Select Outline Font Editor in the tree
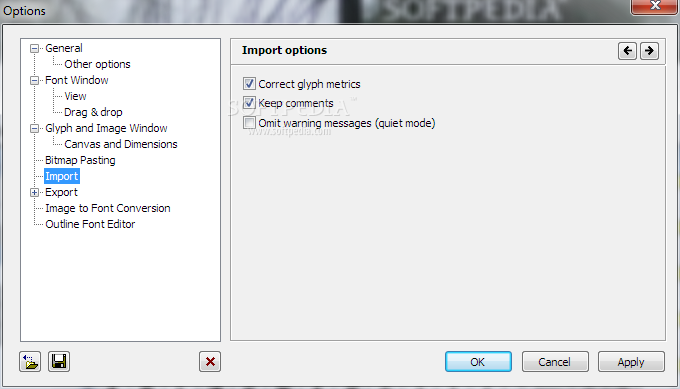The height and width of the screenshot is (389, 680). pyautogui.click(x=90, y=224)
